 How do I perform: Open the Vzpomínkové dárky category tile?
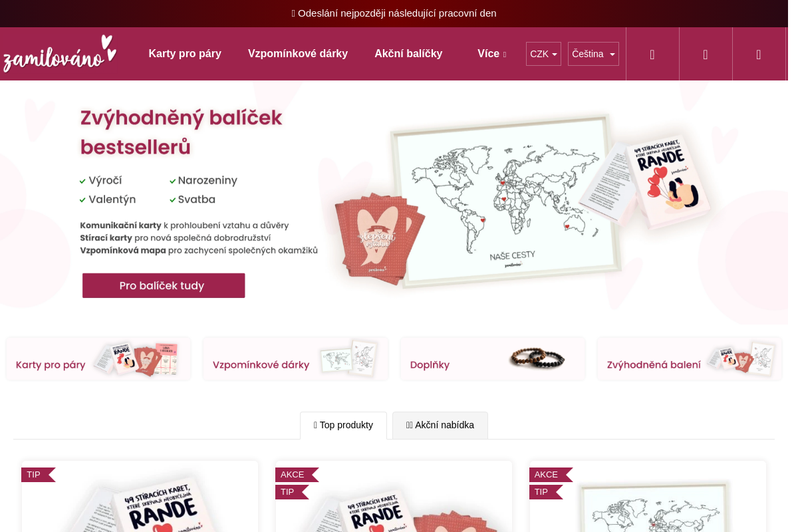295,359
